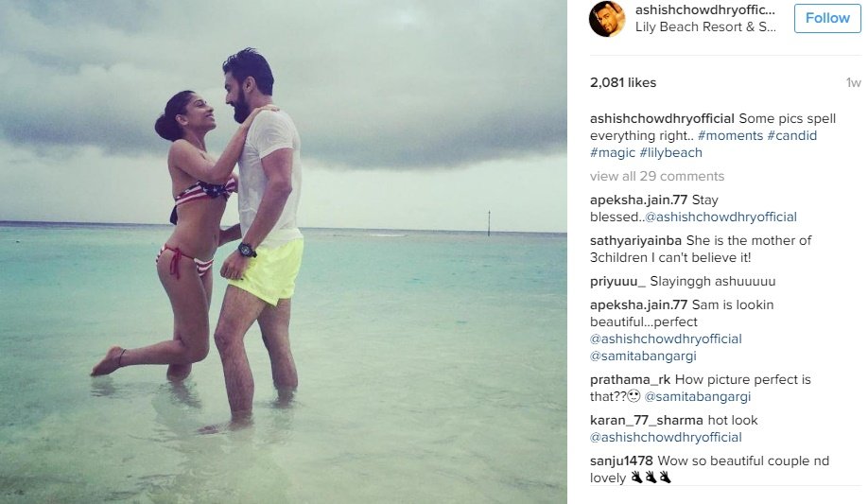Click the 2,081 likes count

click(623, 82)
